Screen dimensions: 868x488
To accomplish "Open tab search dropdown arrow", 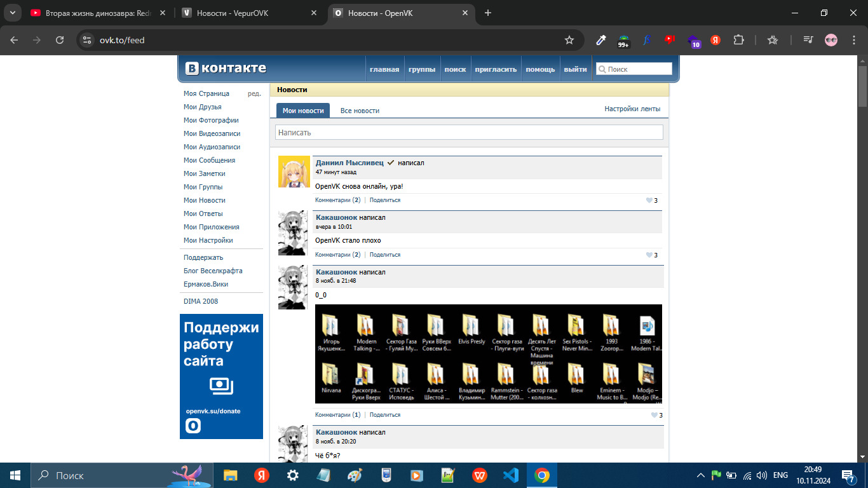I will (12, 13).
